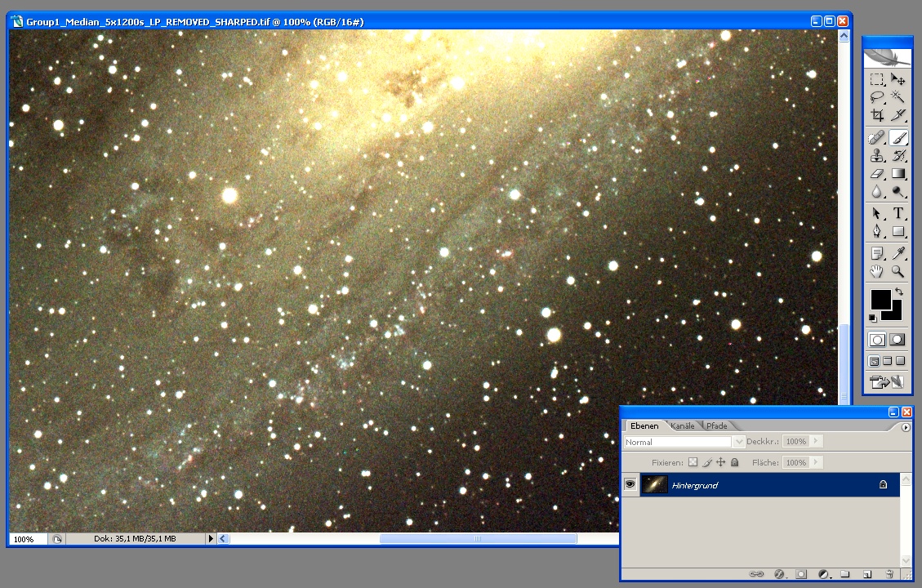Select Standard Screen mode
The height and width of the screenshot is (588, 922).
click(x=875, y=361)
